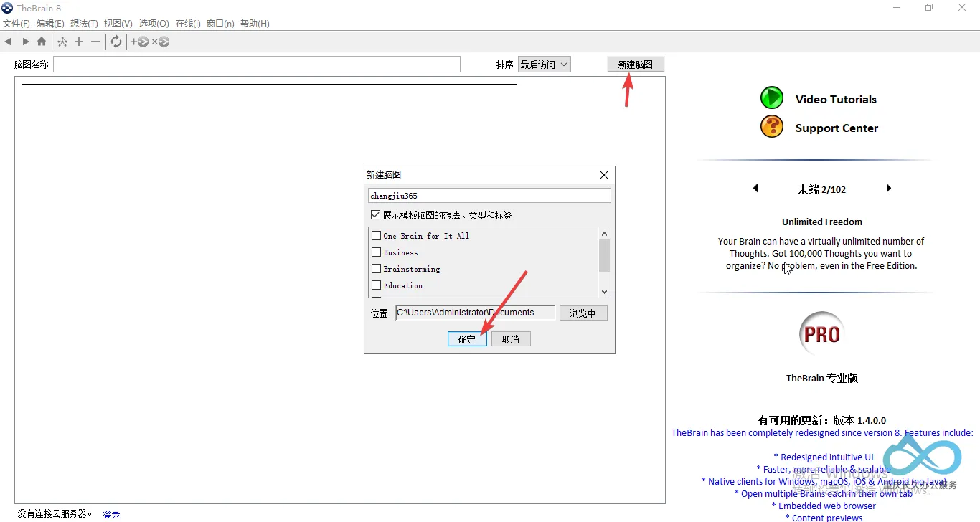Click the 位置 path field
Viewport: 980px width, 522px height.
476,313
